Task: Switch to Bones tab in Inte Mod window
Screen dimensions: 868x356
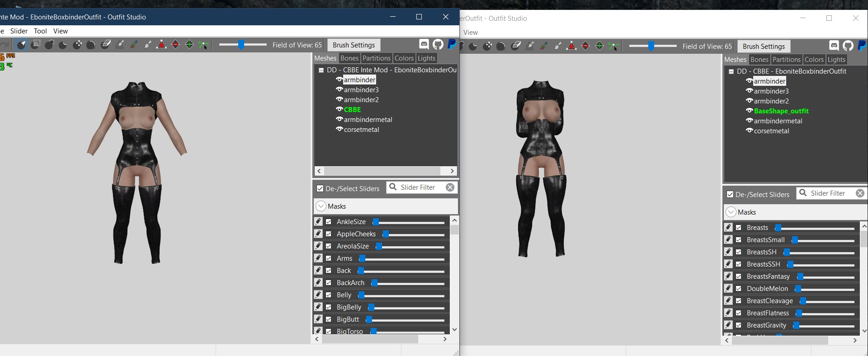Action: 349,58
